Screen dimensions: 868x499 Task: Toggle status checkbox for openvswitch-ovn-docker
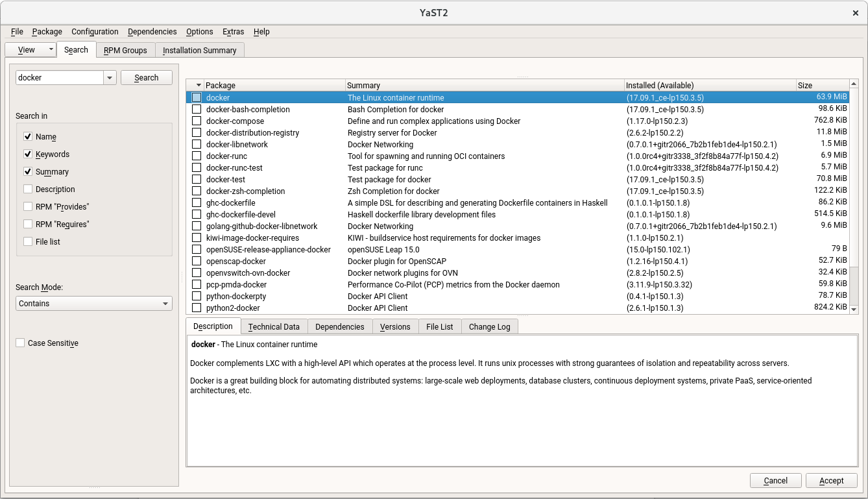coord(197,273)
